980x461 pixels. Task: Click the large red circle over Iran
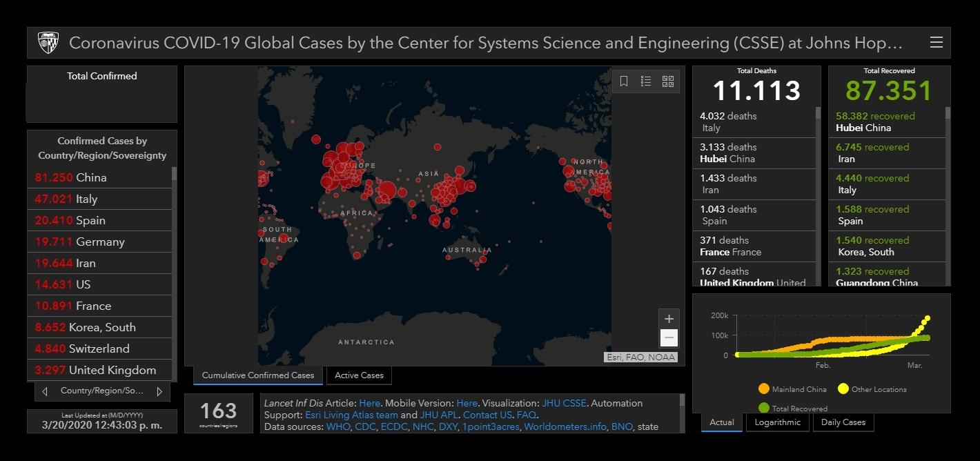coord(387,190)
